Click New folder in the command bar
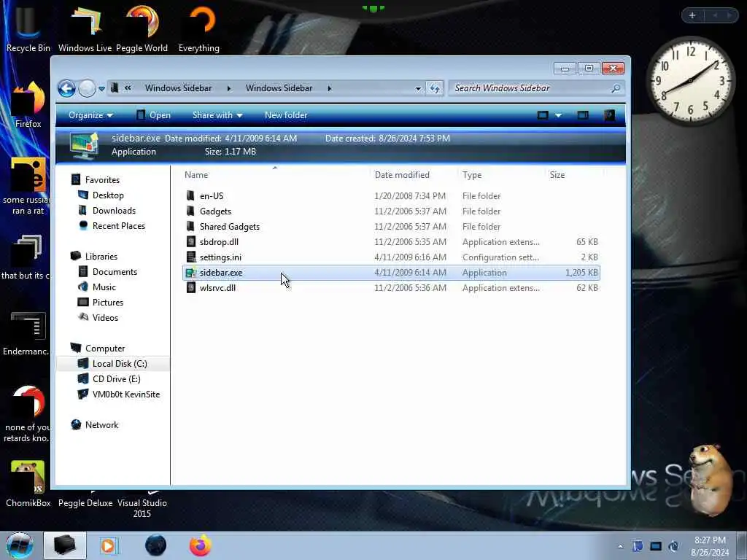This screenshot has width=747, height=560. coord(286,115)
